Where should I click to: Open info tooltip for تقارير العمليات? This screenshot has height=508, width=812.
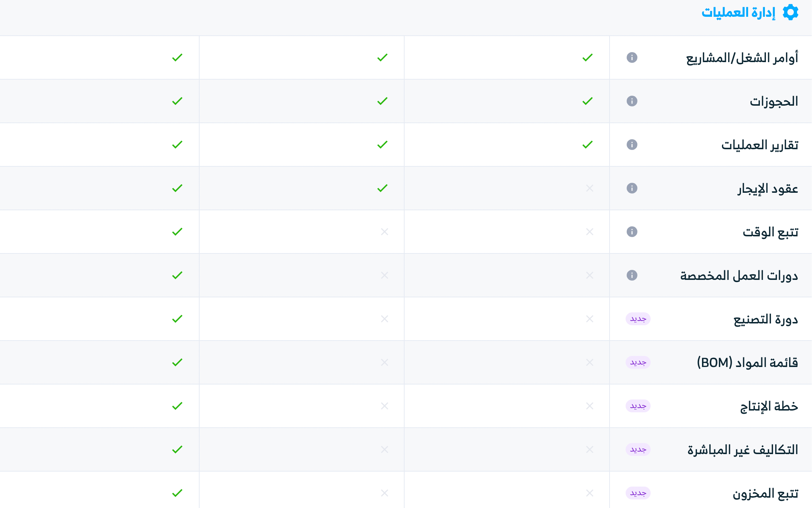point(632,145)
